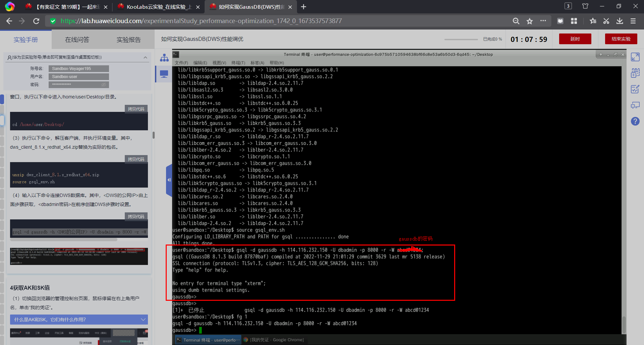
Task: Roll up the Terminal window arrow button
Action: click(601, 55)
